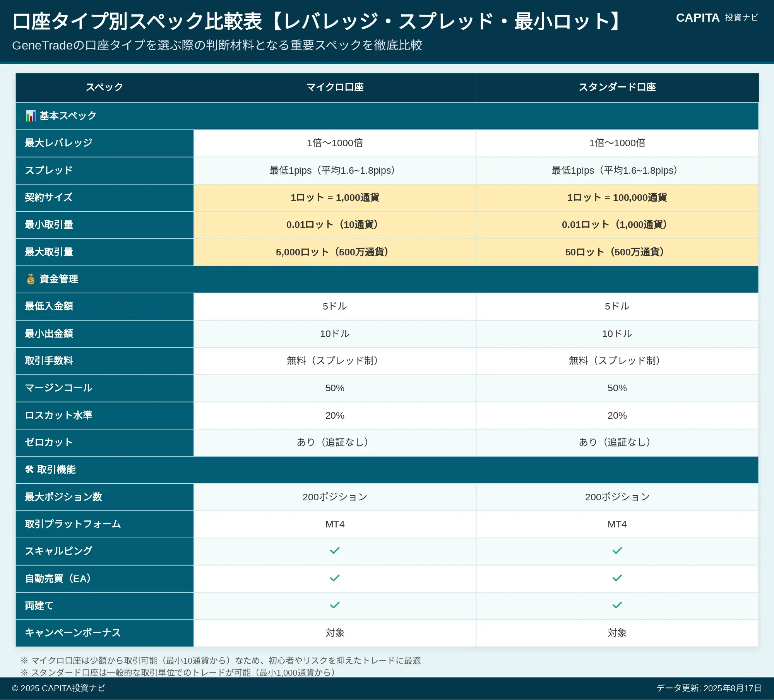The width and height of the screenshot is (774, 700).
Task: Click the マージンコール row label
Action: 104,388
